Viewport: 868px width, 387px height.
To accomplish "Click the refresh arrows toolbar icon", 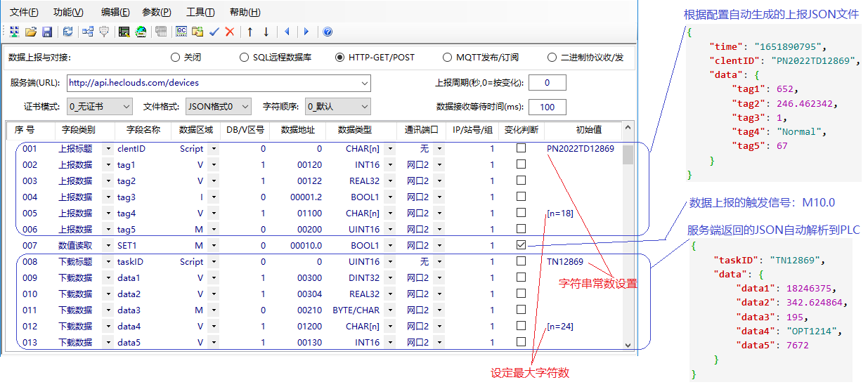I will pos(68,32).
